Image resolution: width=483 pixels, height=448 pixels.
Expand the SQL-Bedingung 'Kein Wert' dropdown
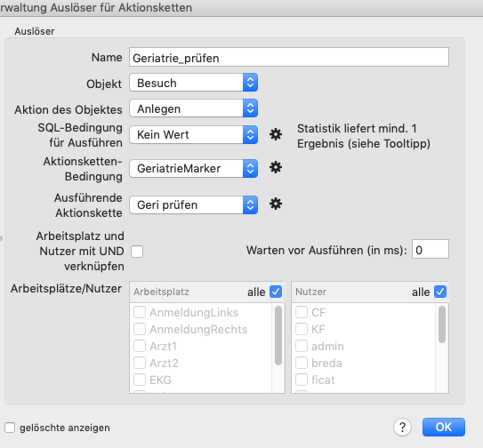coord(193,134)
